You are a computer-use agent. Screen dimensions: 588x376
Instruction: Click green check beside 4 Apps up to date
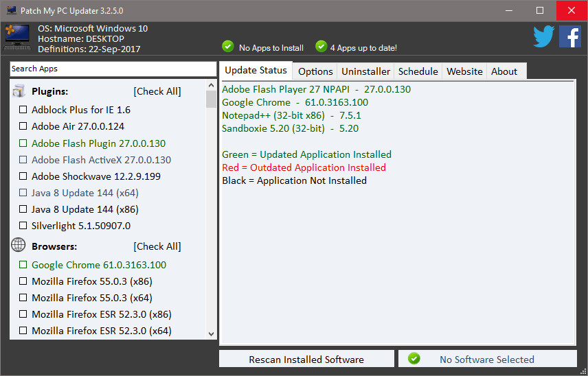coord(321,47)
